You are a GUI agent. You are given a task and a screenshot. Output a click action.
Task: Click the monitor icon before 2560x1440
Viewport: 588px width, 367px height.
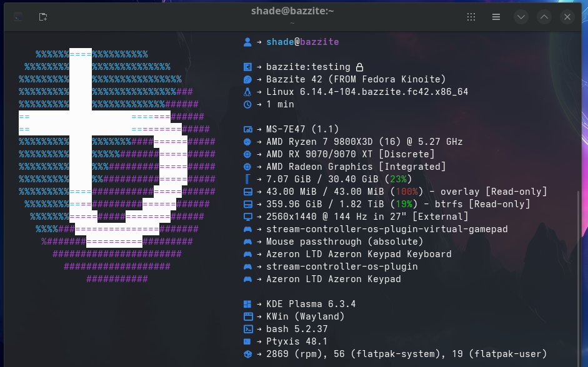coord(247,217)
